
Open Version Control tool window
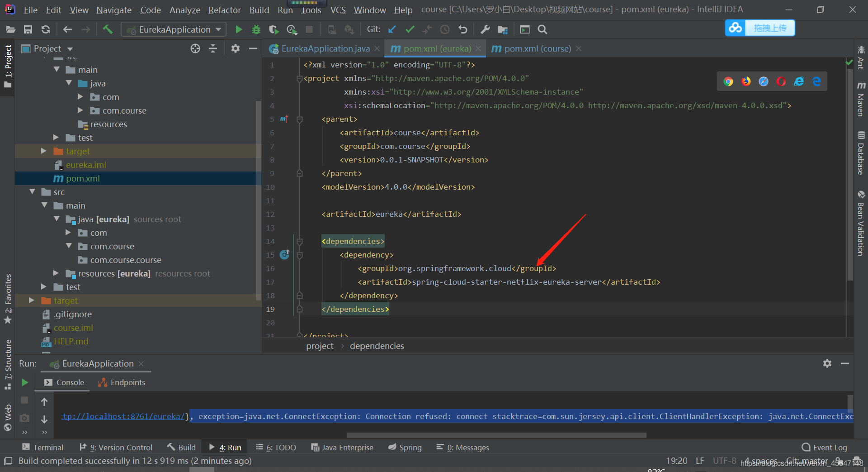(116, 448)
